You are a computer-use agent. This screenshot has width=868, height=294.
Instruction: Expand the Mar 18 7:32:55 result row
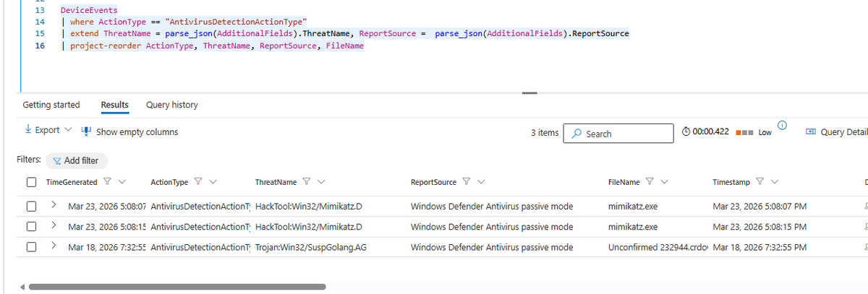pos(54,247)
